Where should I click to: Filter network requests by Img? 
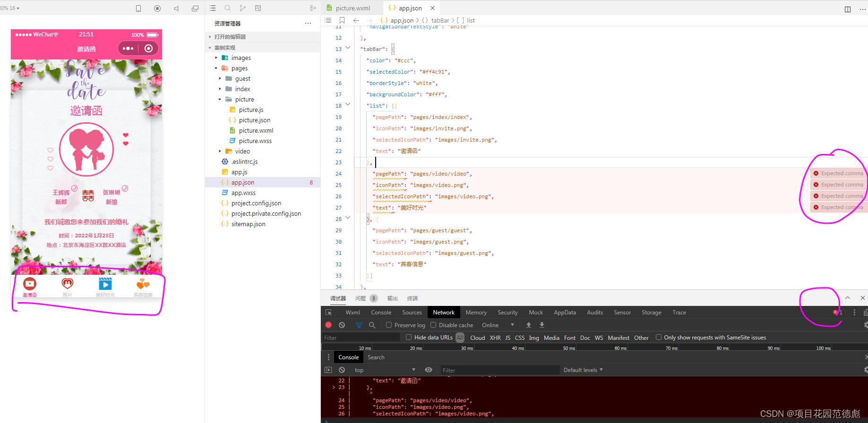click(x=534, y=338)
